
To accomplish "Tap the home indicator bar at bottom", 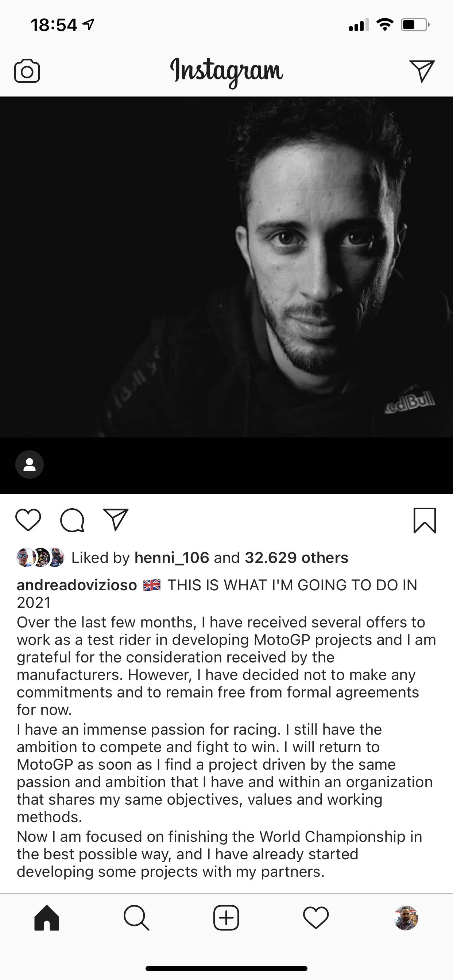I will [x=226, y=968].
